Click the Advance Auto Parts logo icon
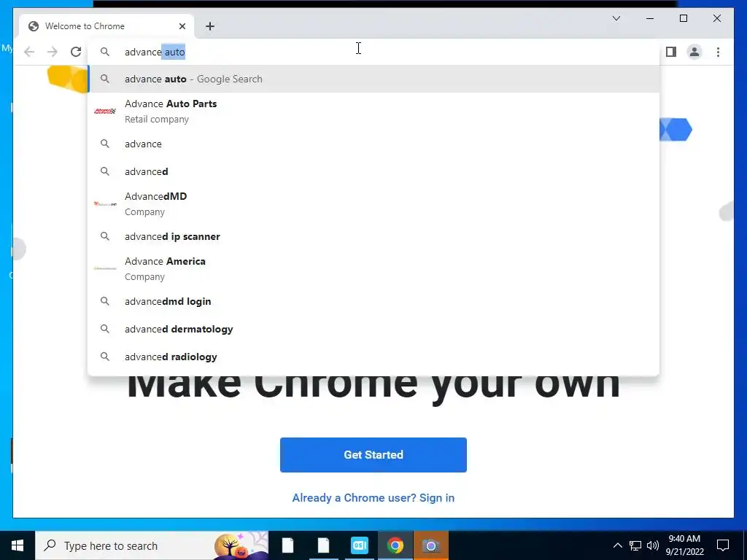This screenshot has width=747, height=560. click(105, 111)
